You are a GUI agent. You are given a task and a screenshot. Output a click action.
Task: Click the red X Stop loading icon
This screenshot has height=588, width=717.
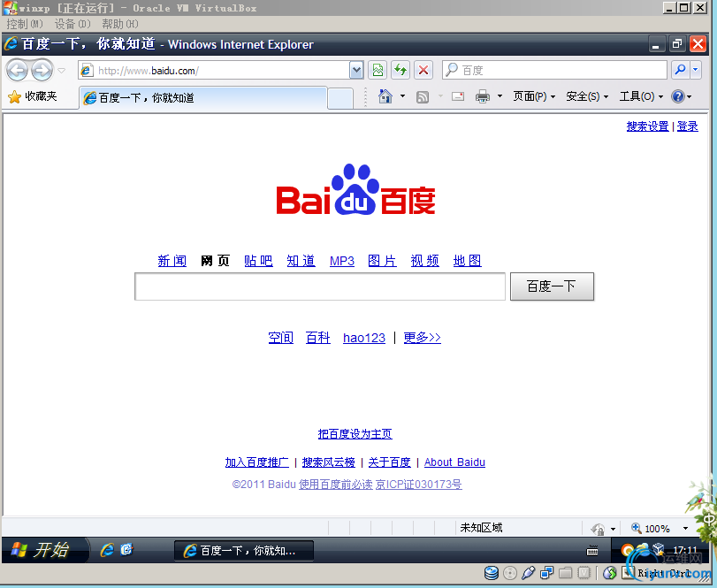[423, 71]
